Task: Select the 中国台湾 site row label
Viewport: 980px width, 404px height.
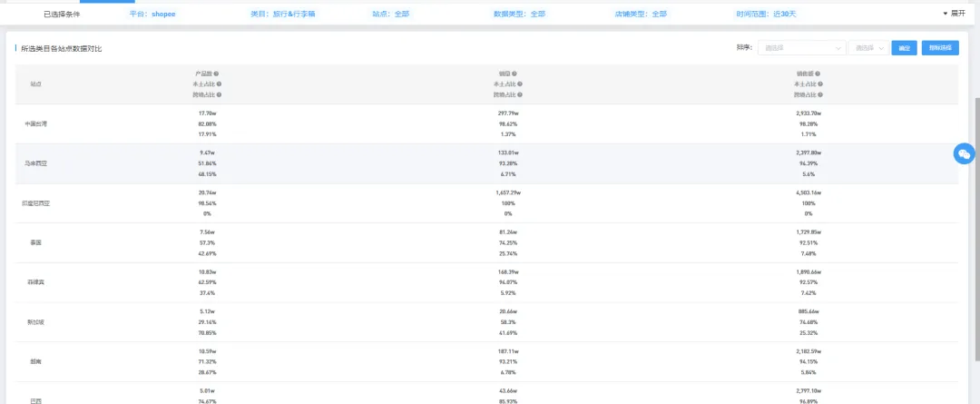Action: [35, 123]
